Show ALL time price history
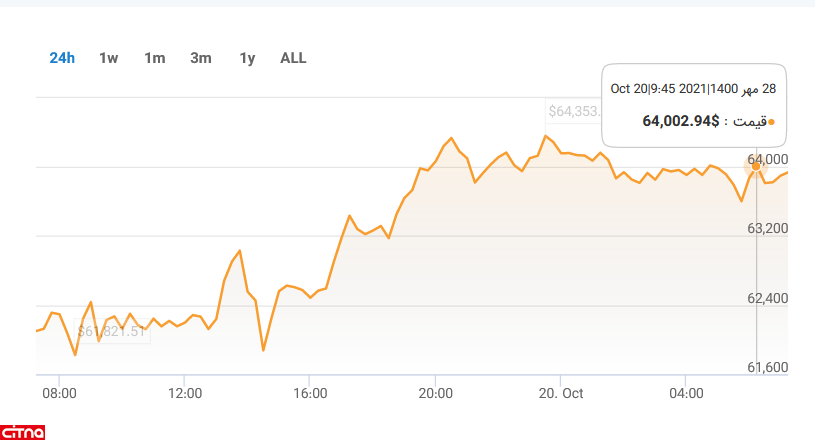This screenshot has height=440, width=815. [293, 58]
